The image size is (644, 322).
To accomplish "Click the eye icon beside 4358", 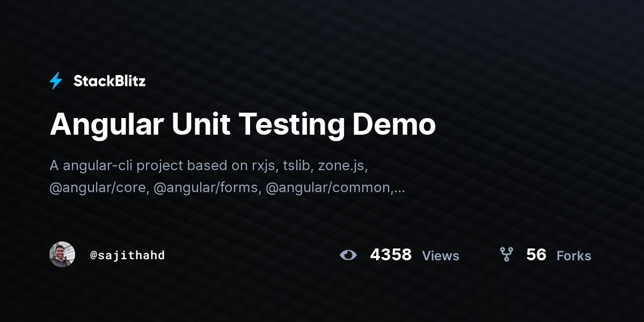I will click(348, 255).
